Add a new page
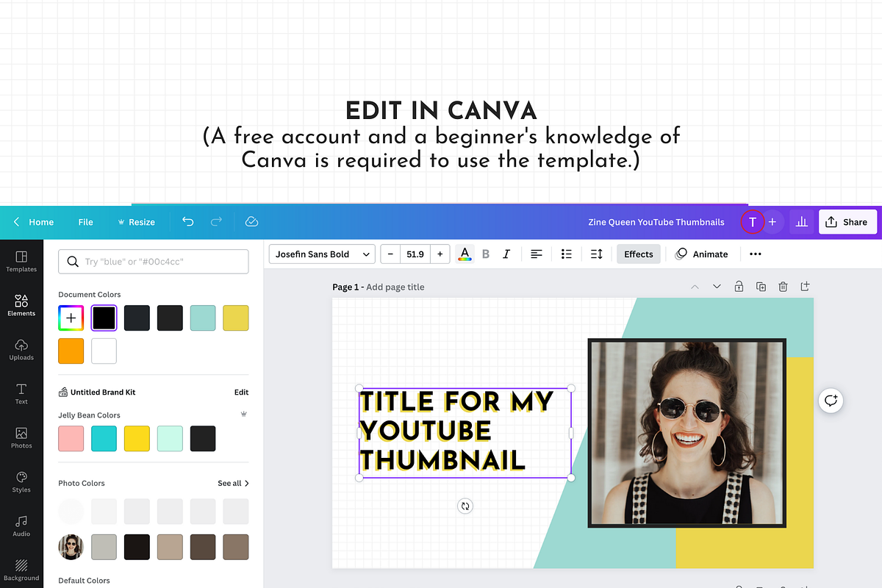This screenshot has height=588, width=882. [806, 287]
